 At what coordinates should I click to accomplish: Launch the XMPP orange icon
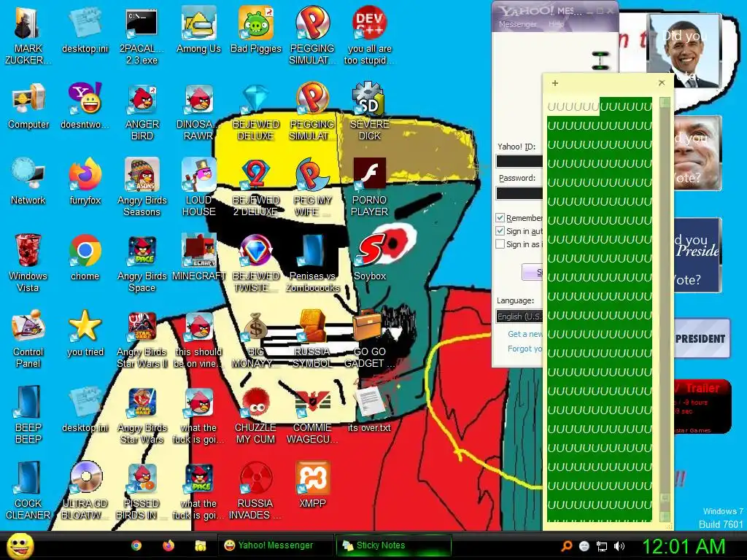(x=312, y=485)
